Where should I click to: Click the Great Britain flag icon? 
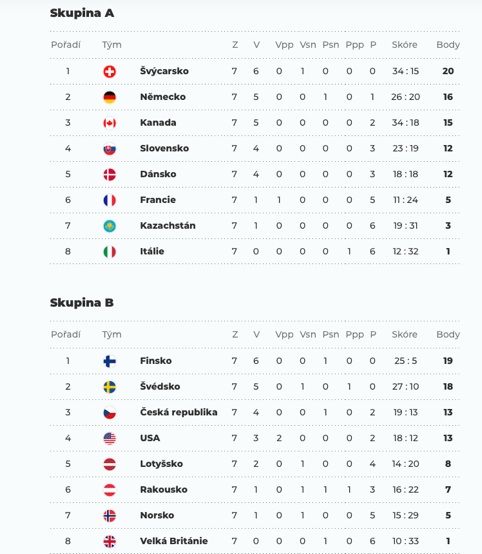[110, 542]
